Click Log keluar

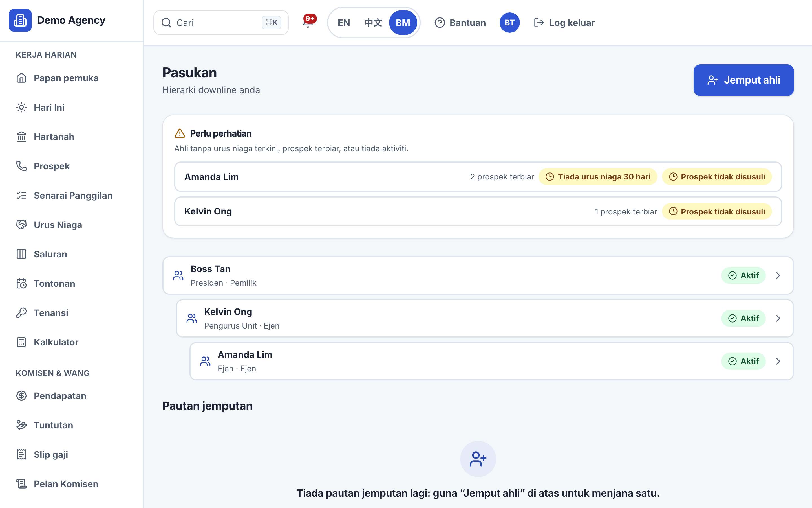point(564,23)
